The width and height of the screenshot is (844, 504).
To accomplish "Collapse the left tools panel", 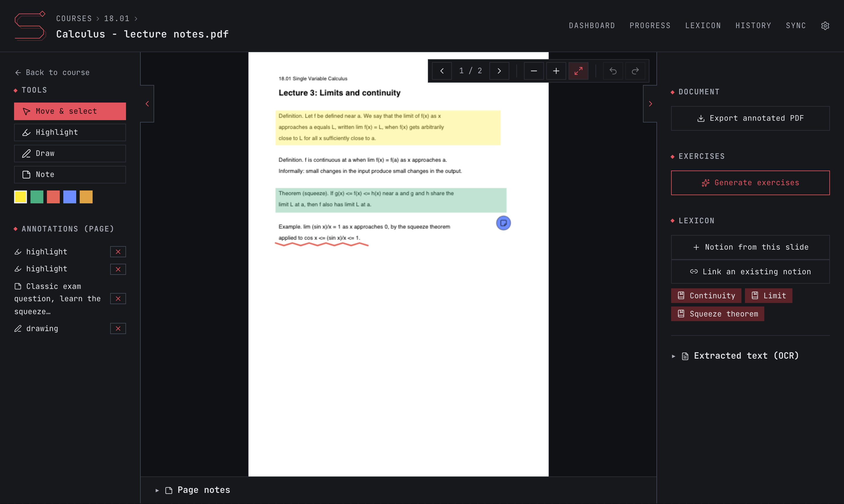I will point(147,104).
